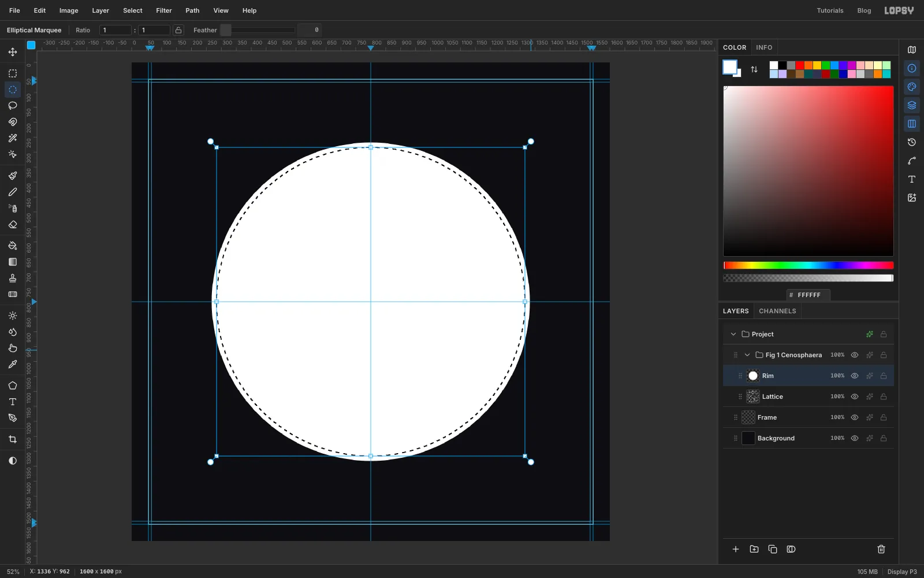Activate the Stamp tool
This screenshot has width=924, height=578.
pyautogui.click(x=13, y=278)
